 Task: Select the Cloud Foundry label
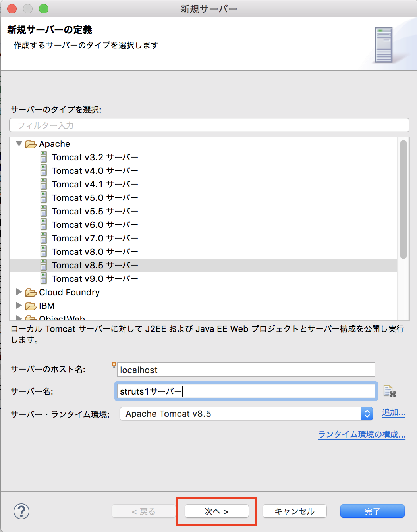tap(69, 292)
